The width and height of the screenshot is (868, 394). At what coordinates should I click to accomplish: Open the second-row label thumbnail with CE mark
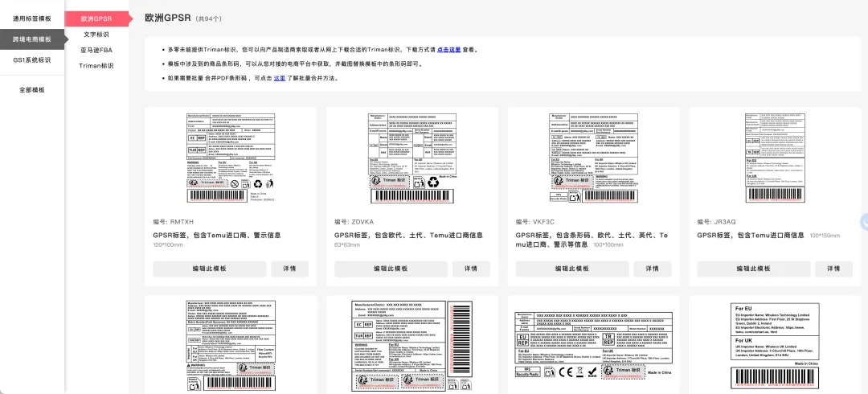593,347
